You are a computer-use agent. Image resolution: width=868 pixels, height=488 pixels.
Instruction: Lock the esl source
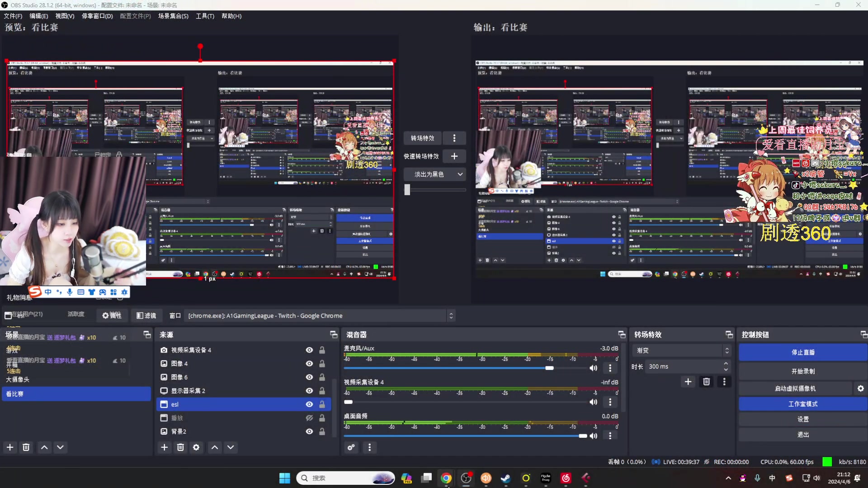click(x=322, y=404)
